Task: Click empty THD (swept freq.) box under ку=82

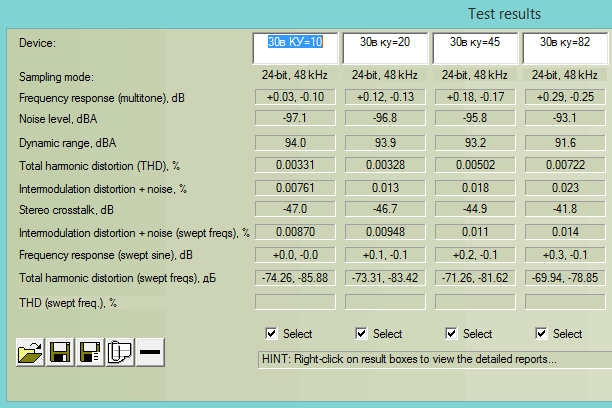Action: 565,302
